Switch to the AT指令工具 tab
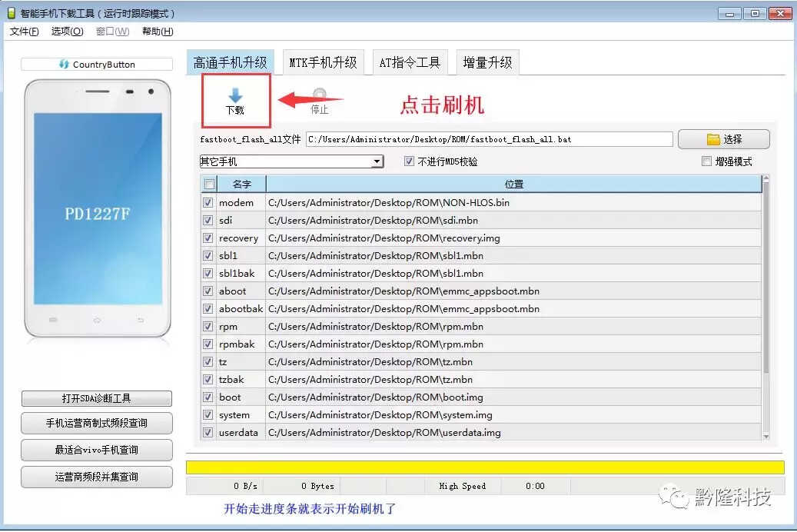The height and width of the screenshot is (532, 797). click(410, 62)
